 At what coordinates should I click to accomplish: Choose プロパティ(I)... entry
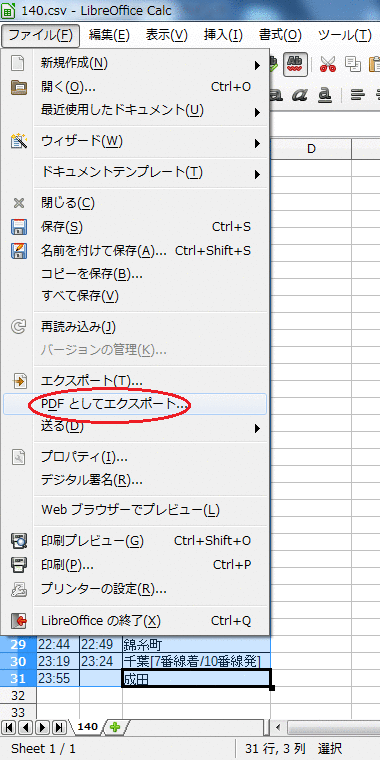click(x=135, y=457)
